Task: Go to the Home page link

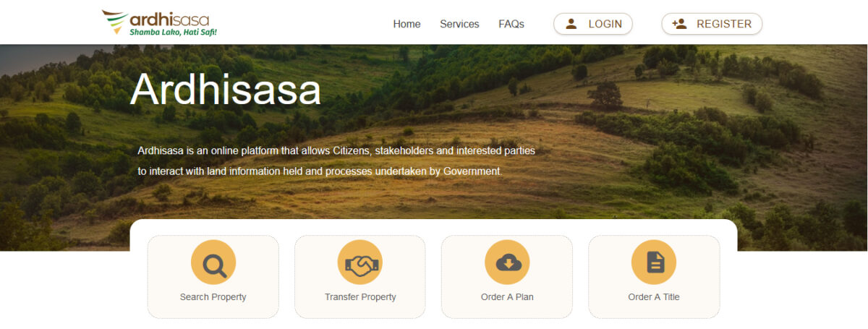Action: 407,24
